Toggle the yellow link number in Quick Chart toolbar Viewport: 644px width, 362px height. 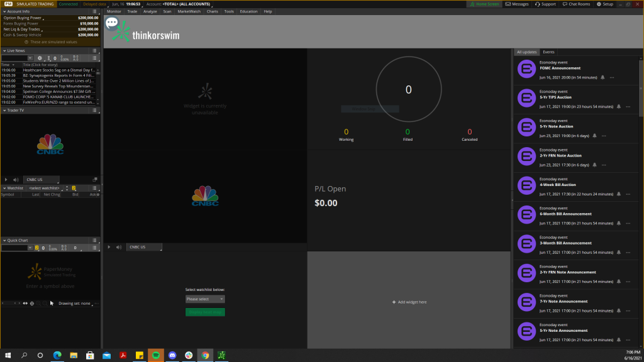click(x=36, y=248)
